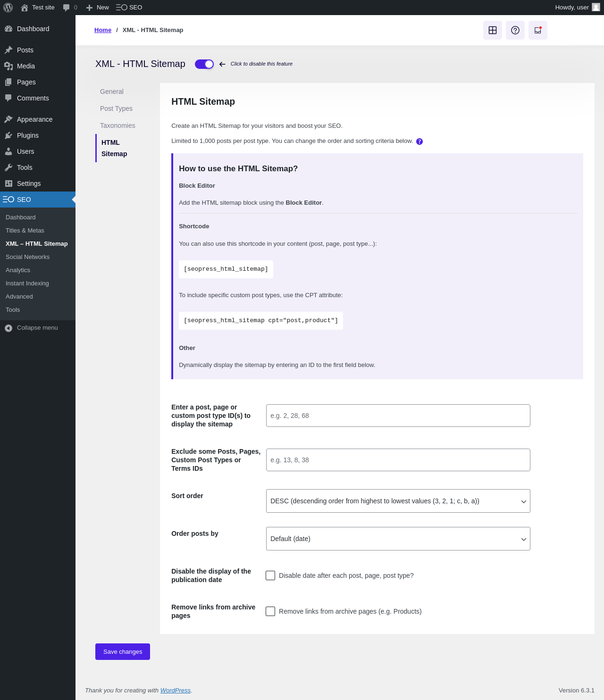Open the Order posts by dropdown
604x700 pixels.
point(398,539)
